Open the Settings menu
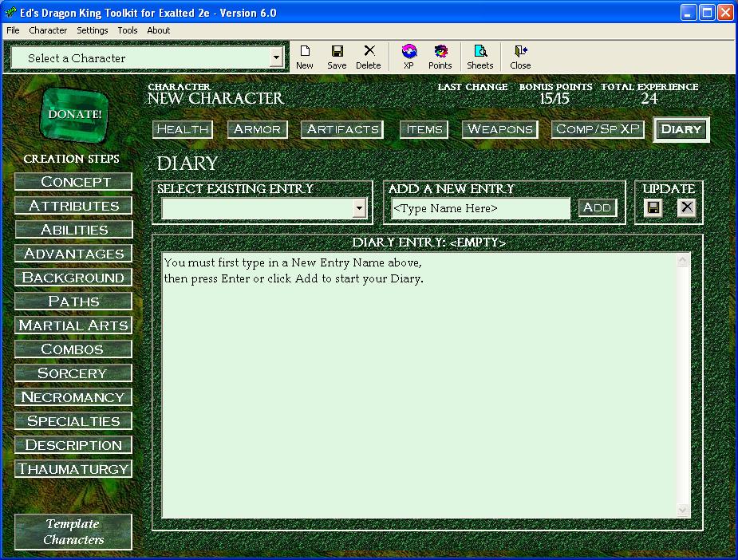 coord(93,30)
